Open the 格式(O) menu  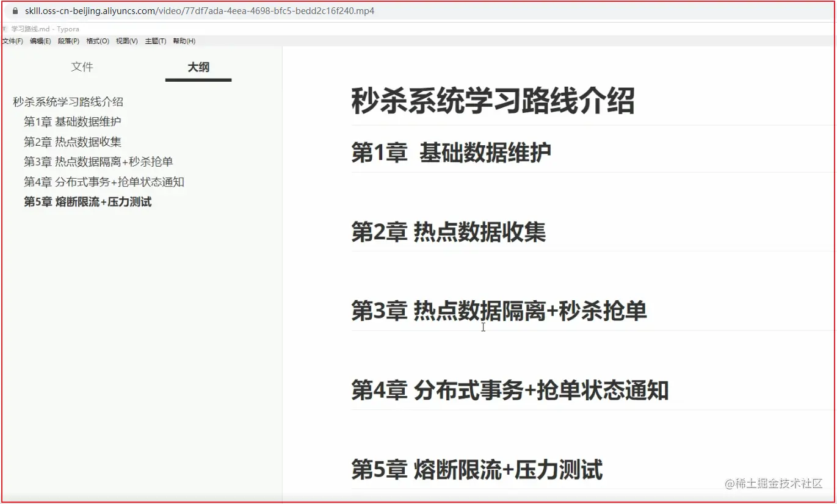pos(98,41)
